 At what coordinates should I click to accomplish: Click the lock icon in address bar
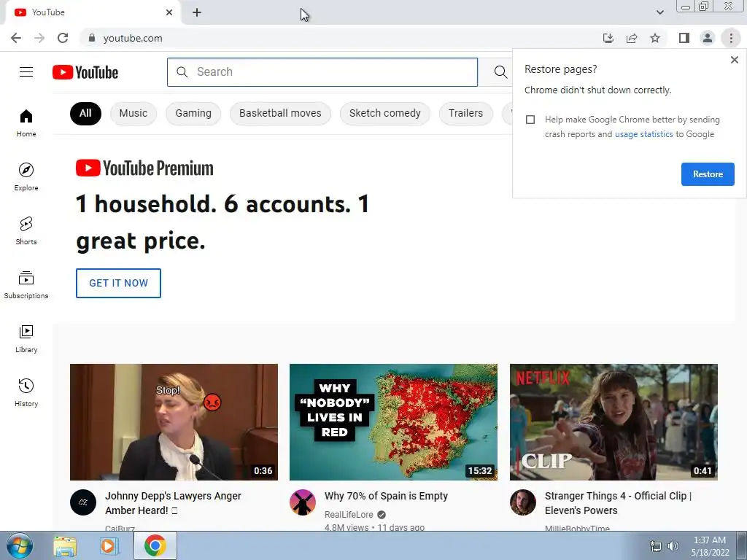pos(91,38)
